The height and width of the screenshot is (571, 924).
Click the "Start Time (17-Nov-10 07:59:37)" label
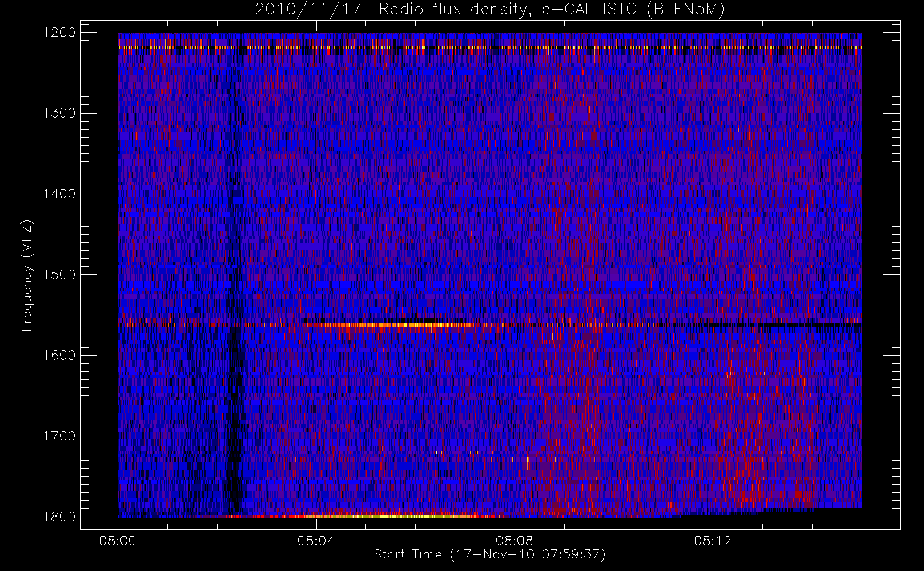489,554
